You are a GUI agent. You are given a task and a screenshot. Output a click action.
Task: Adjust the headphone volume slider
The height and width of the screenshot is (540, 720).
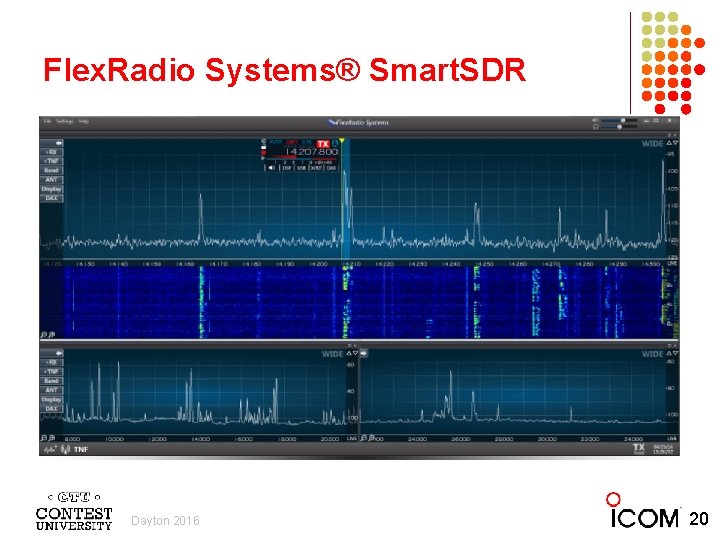point(619,127)
